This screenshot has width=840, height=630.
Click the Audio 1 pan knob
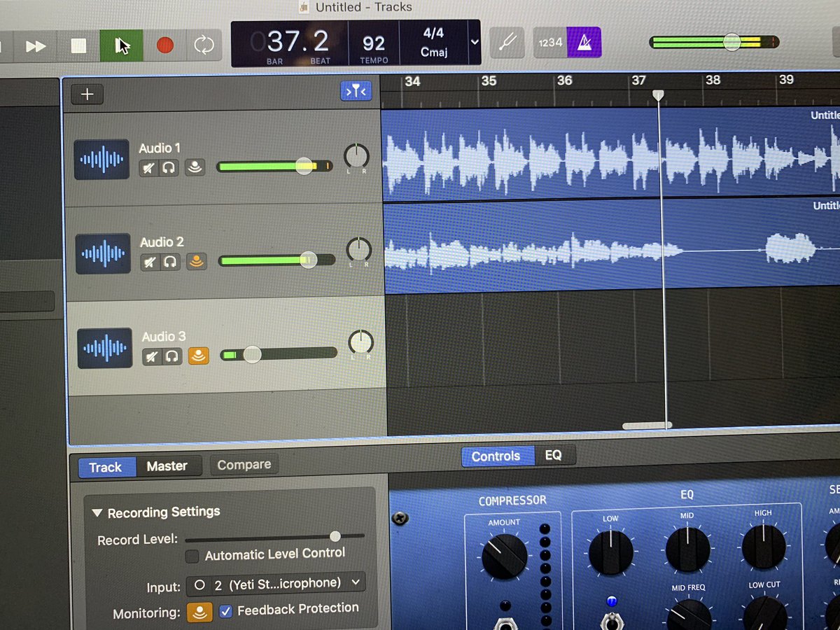coord(356,155)
